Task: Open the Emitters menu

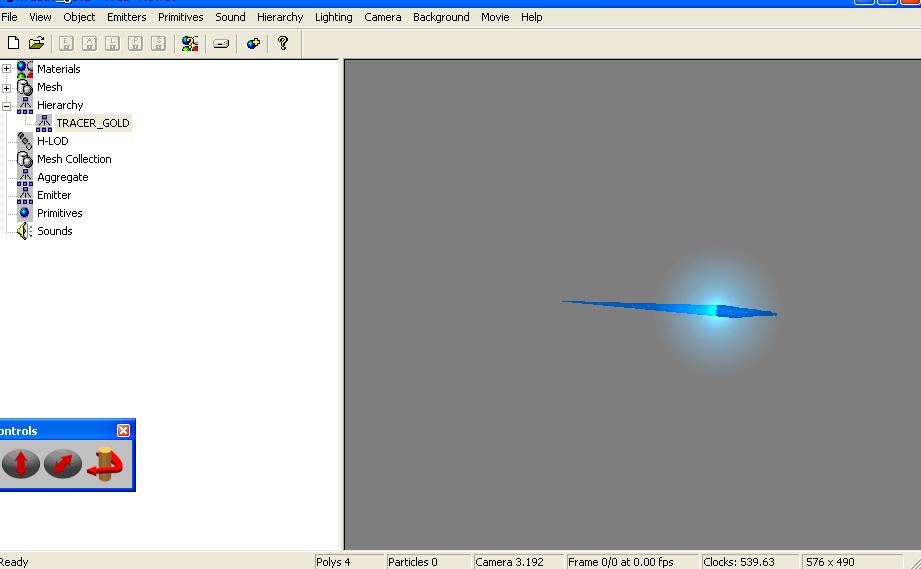Action: click(x=126, y=17)
